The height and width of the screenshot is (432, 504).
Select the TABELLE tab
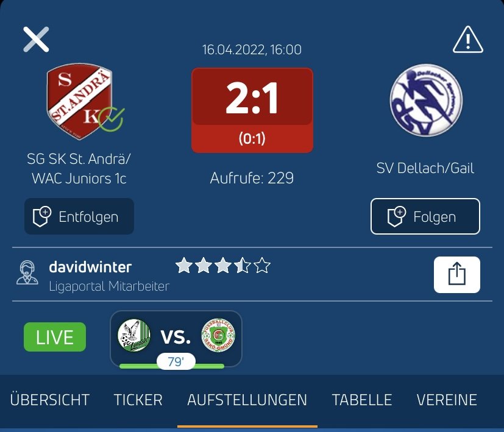pyautogui.click(x=362, y=400)
